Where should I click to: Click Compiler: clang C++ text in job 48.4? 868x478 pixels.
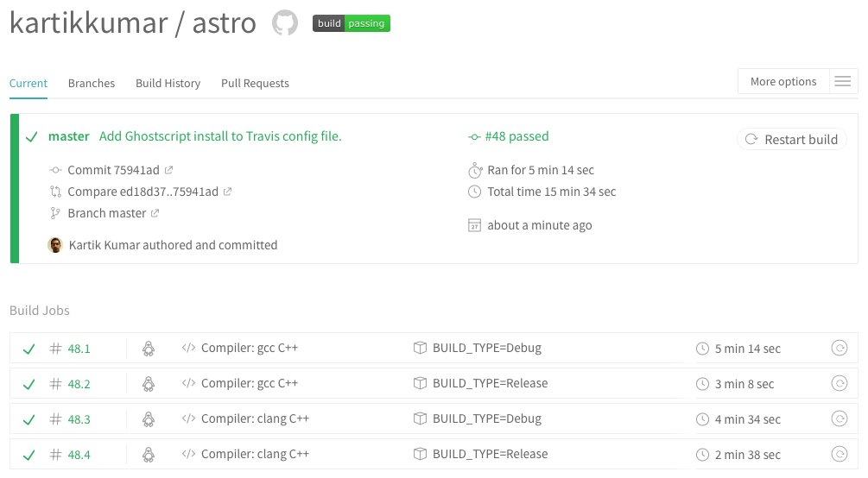pyautogui.click(x=255, y=454)
